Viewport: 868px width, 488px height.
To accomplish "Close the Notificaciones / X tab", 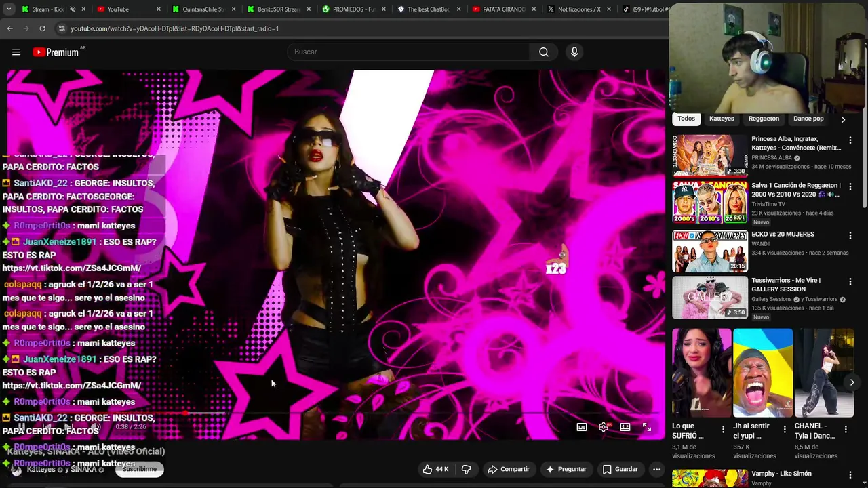I will coord(608,9).
